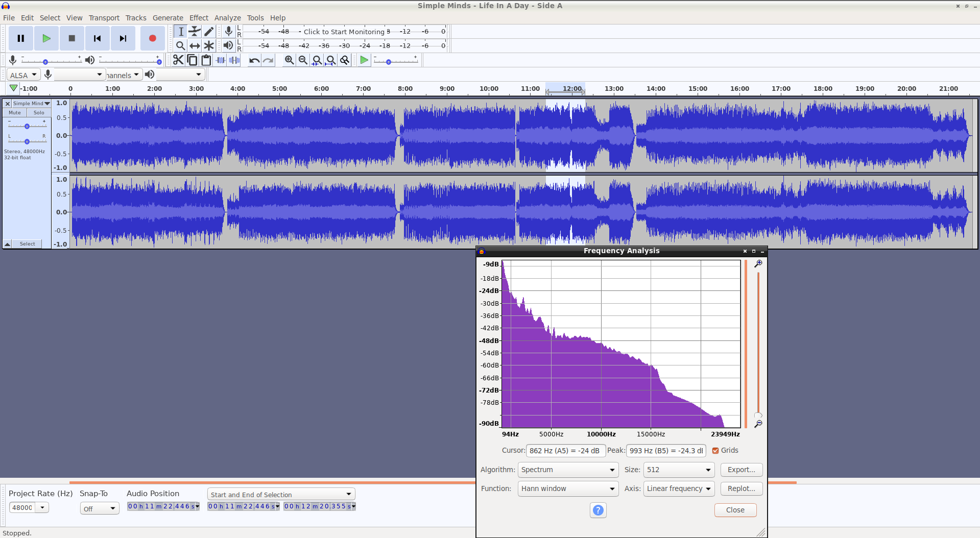Close the Simple Minds track with X
The height and width of the screenshot is (538, 980).
8,104
